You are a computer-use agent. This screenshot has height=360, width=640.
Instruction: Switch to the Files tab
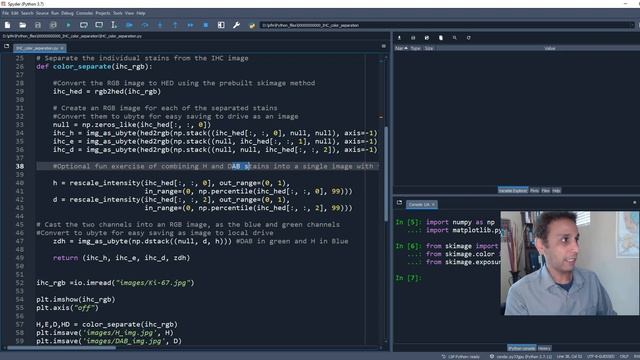[x=546, y=190]
